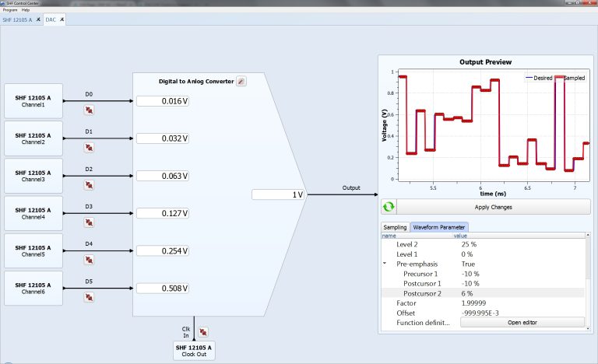Close the DAC tab
Viewport: 598px width, 364px height.
[x=62, y=19]
